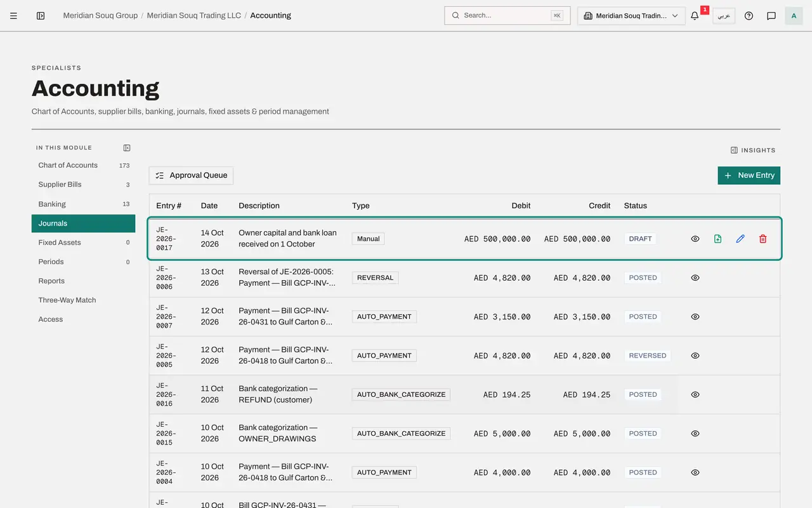812x508 pixels.
Task: Create a New Entry
Action: [749, 175]
